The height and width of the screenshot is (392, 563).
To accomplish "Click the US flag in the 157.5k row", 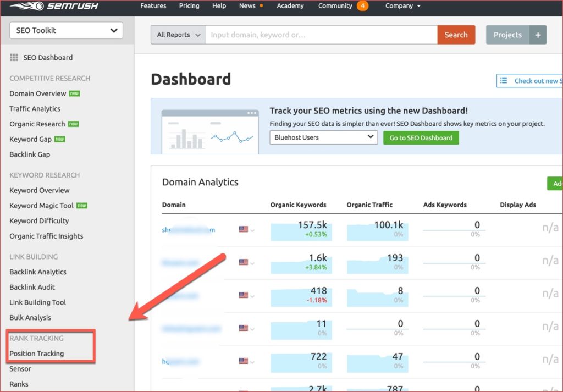I will [244, 229].
